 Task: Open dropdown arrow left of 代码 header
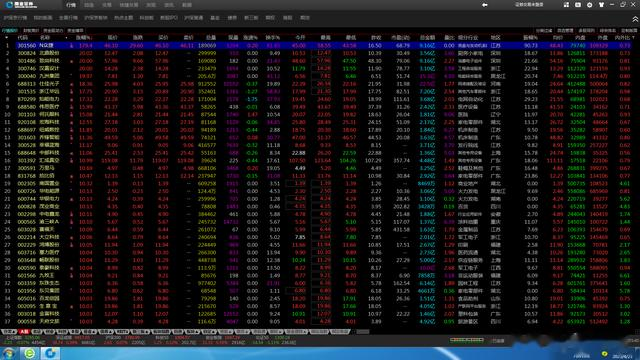tap(7, 38)
